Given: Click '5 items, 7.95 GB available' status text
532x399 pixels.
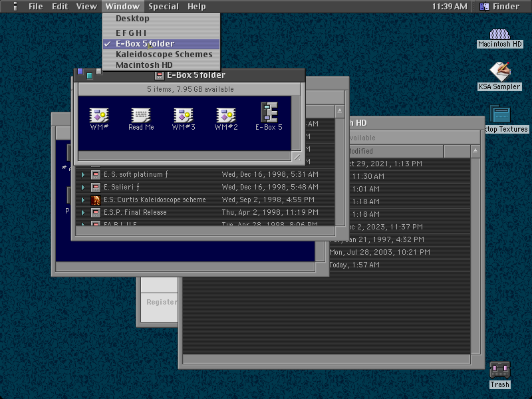Looking at the screenshot, I should point(190,89).
